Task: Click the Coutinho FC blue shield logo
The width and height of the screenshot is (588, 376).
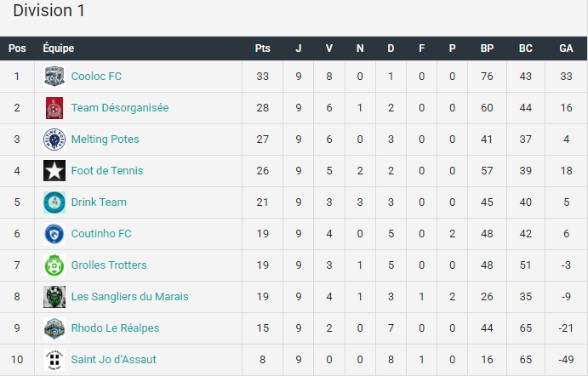Action: click(x=54, y=234)
